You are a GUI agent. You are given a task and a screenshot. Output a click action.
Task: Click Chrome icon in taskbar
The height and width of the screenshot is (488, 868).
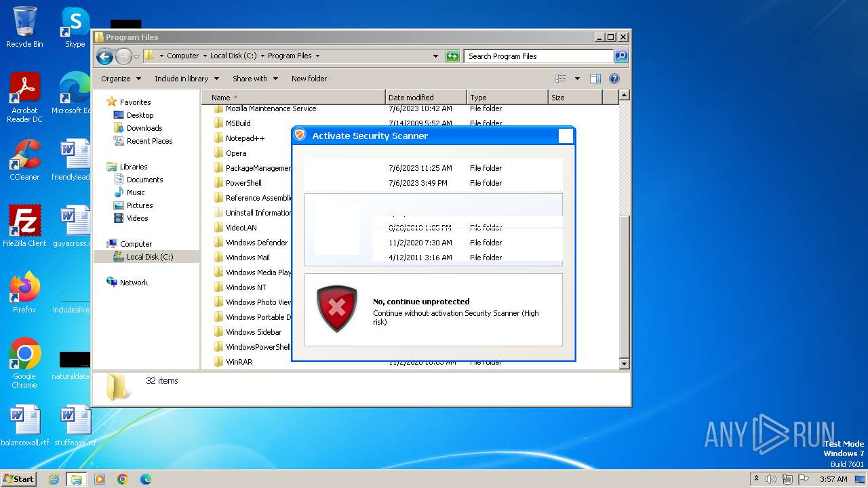tap(123, 479)
